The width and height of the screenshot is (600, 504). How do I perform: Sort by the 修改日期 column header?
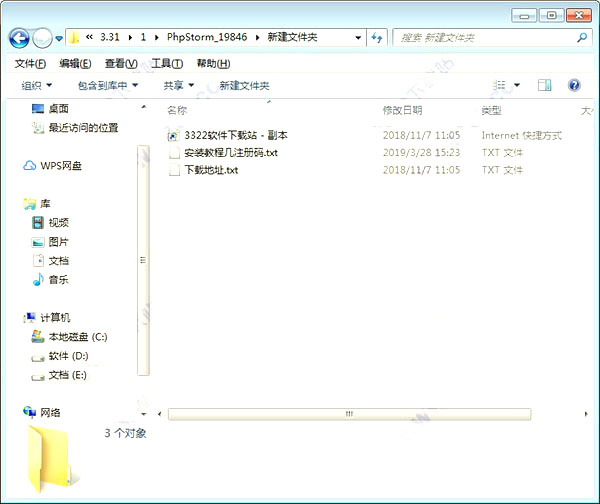coord(403,111)
